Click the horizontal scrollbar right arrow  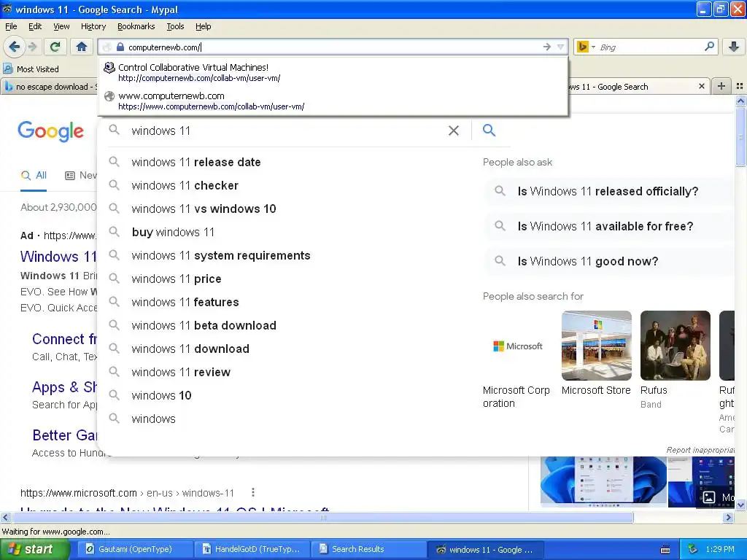pyautogui.click(x=729, y=517)
